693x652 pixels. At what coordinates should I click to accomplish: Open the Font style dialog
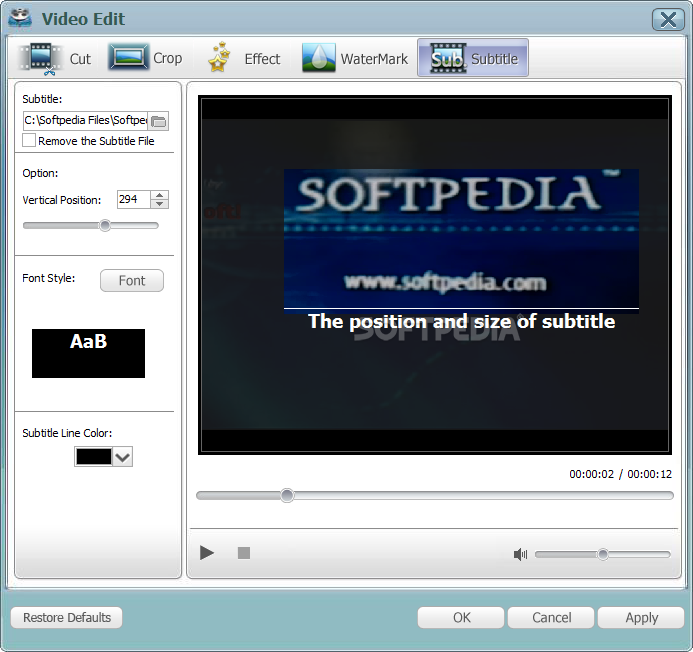[132, 280]
